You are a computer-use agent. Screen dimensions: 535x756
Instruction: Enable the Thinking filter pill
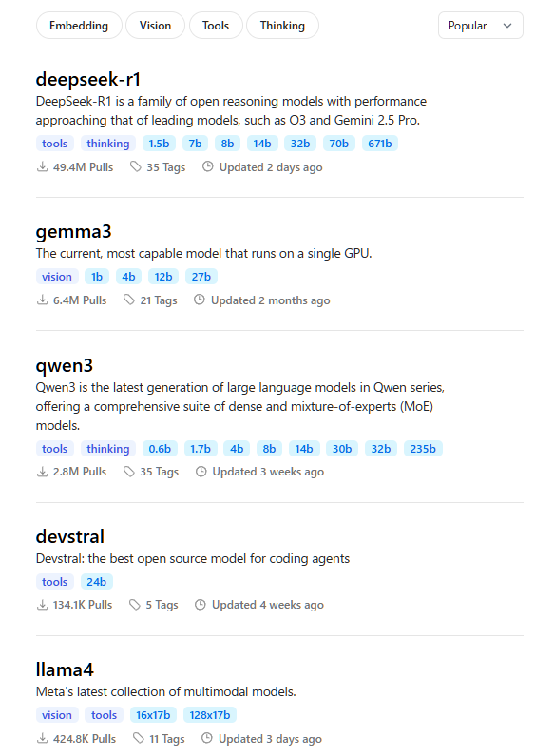(282, 26)
